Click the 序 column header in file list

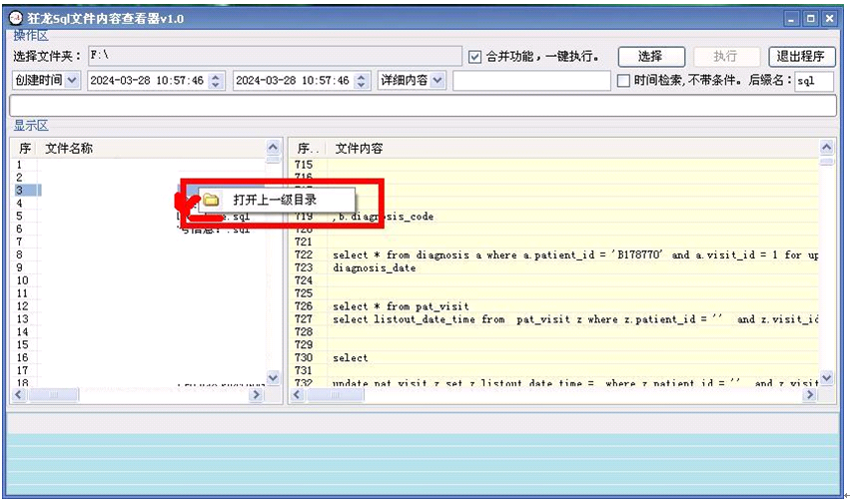point(24,148)
